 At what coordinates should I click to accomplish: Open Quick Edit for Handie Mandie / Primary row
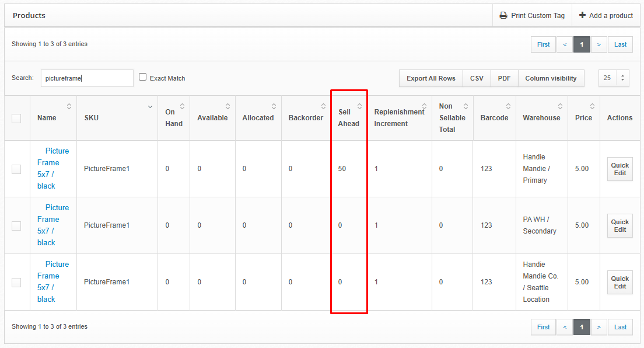pos(619,169)
